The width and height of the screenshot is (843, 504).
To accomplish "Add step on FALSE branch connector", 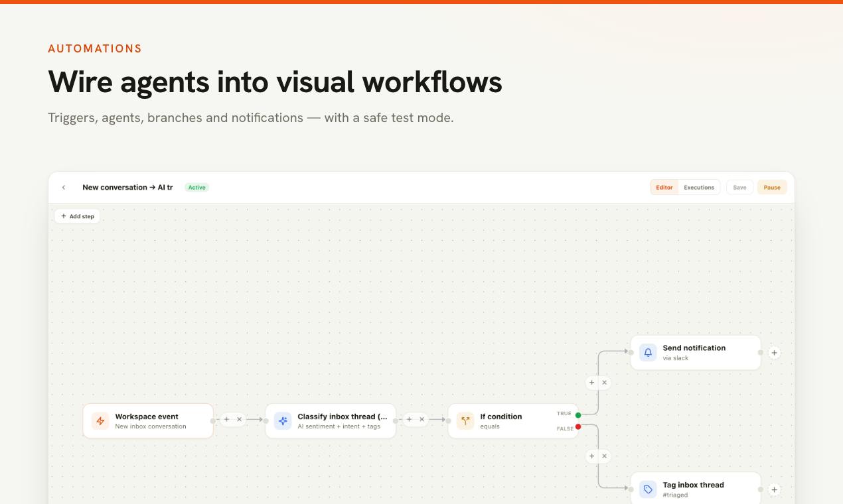I will [592, 456].
